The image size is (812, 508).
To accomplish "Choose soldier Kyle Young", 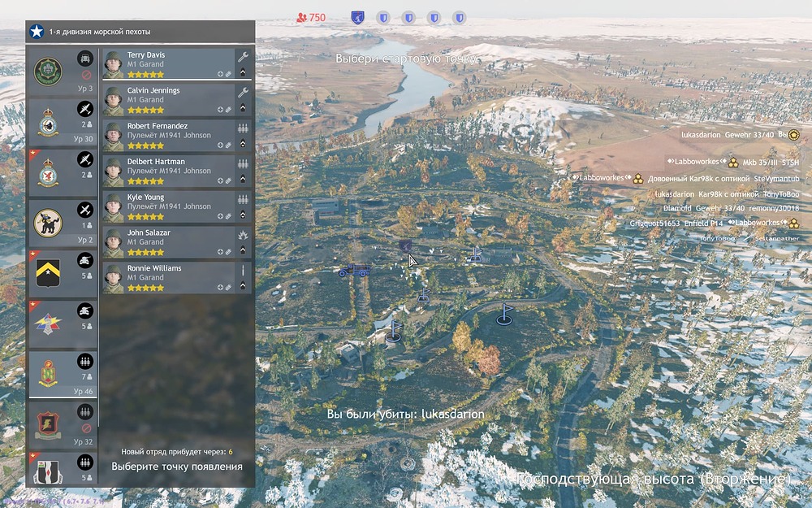I will tap(176, 206).
